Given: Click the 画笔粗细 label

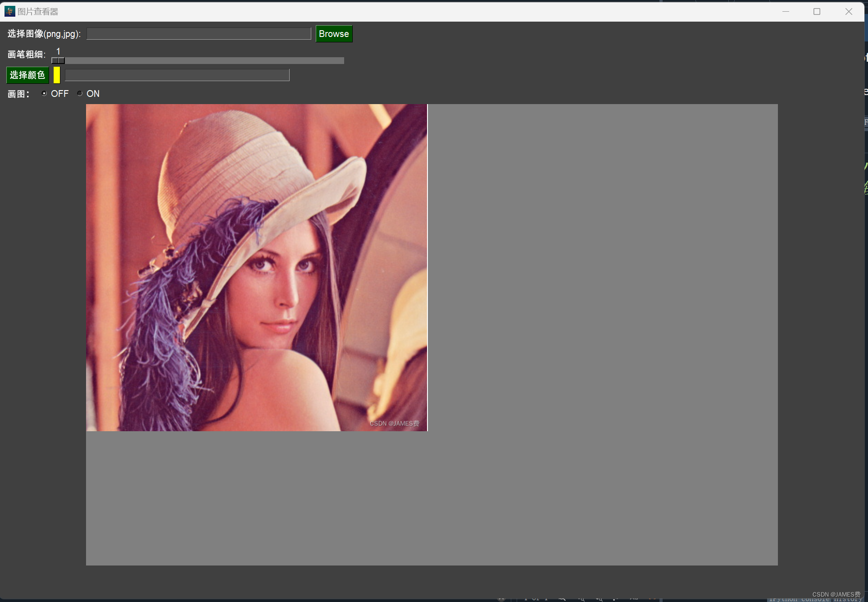Looking at the screenshot, I should tap(26, 55).
